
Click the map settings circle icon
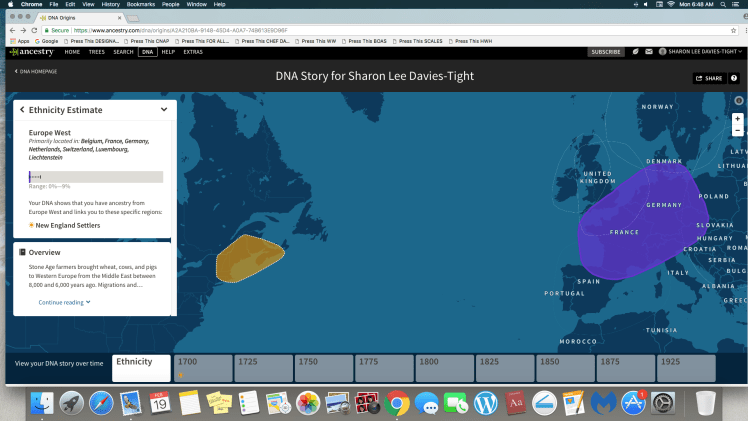[738, 101]
